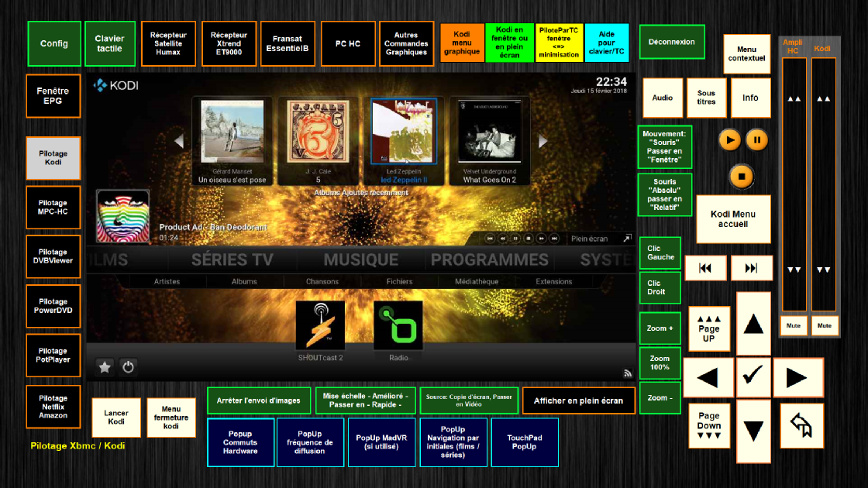Select PROGRAMMES in Kodi menu
The height and width of the screenshot is (488, 868).
[490, 259]
